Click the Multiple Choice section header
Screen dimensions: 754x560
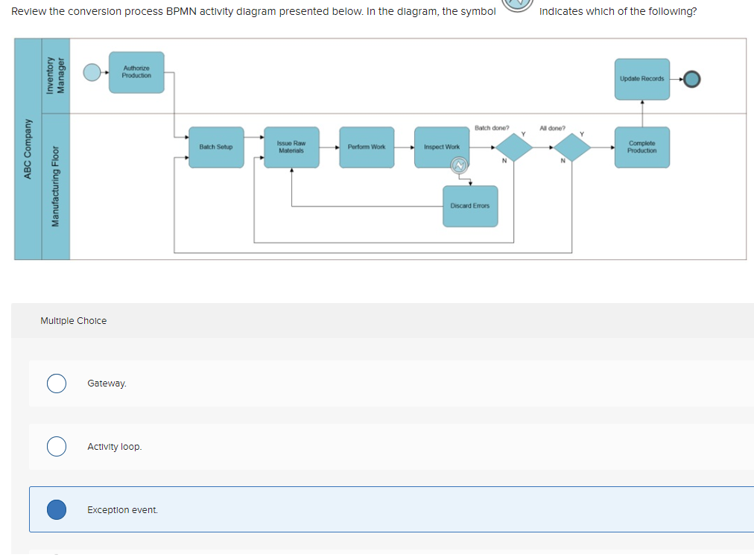(73, 320)
